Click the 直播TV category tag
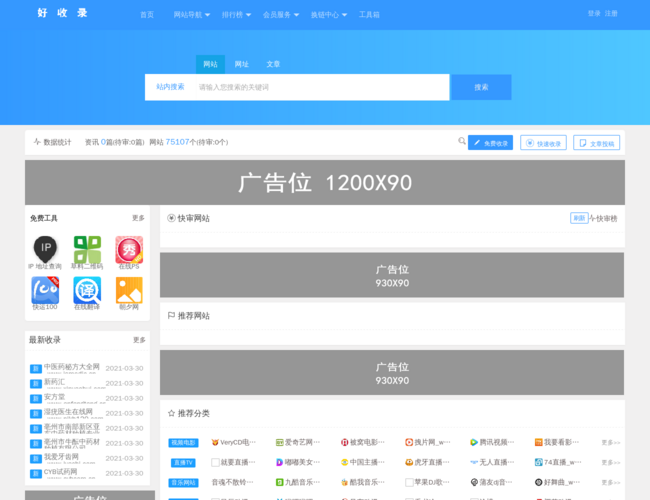 click(183, 463)
